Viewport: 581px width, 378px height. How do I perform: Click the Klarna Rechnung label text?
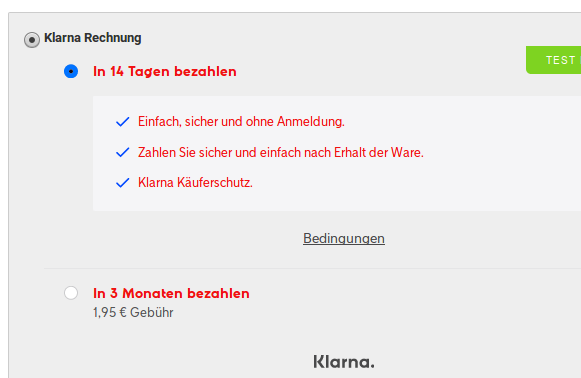(x=93, y=38)
